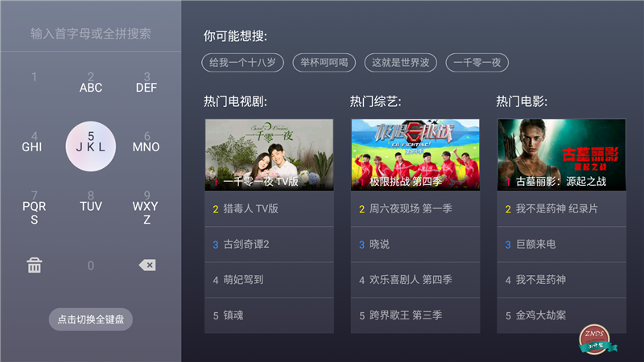Click the 点击切换全键盘 button
644x362 pixels.
(91, 319)
